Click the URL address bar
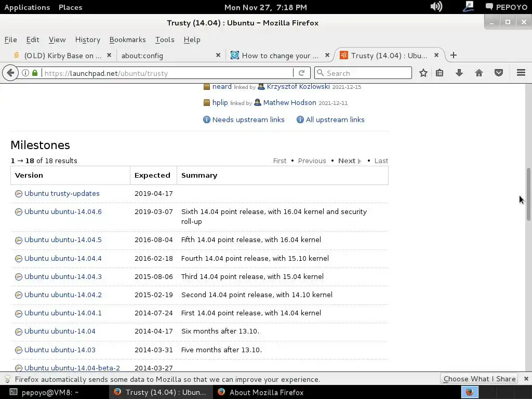The height and width of the screenshot is (399, 532). coord(168,73)
